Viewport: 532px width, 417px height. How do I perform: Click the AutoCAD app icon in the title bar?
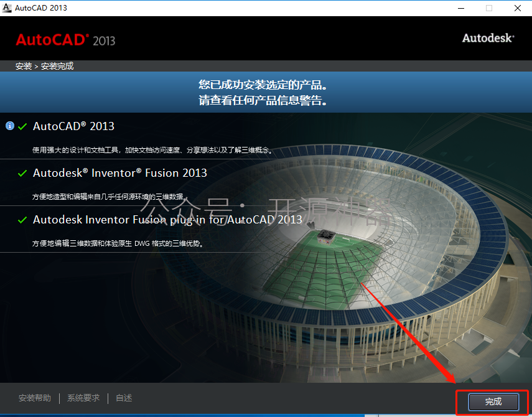pos(6,7)
